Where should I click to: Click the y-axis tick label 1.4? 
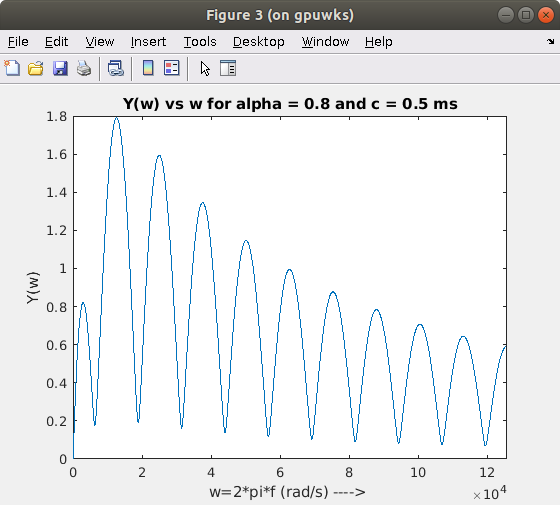(56, 192)
